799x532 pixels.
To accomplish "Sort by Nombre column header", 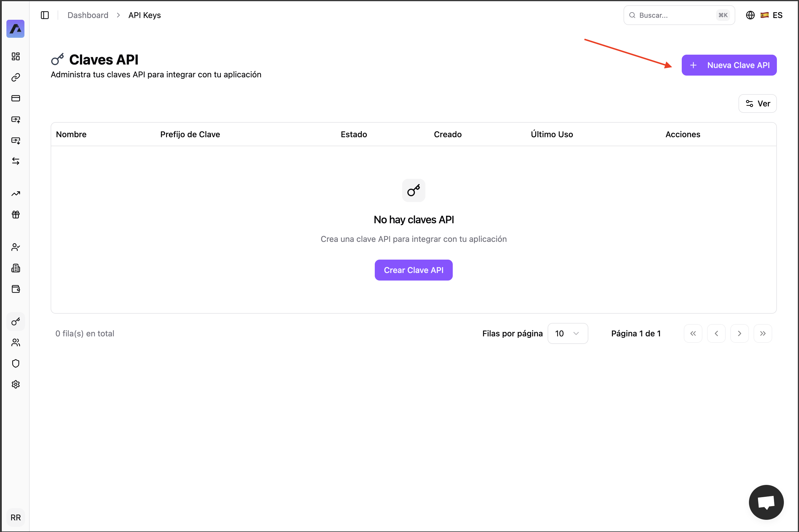I will [71, 134].
